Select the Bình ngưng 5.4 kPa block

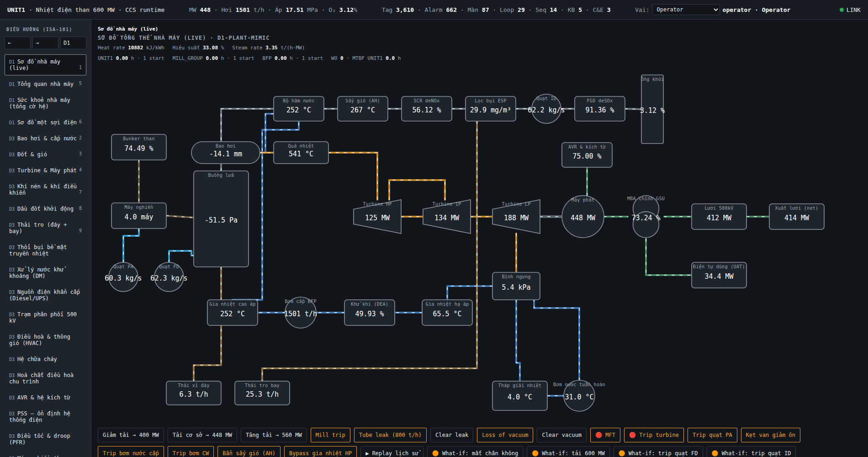click(516, 286)
